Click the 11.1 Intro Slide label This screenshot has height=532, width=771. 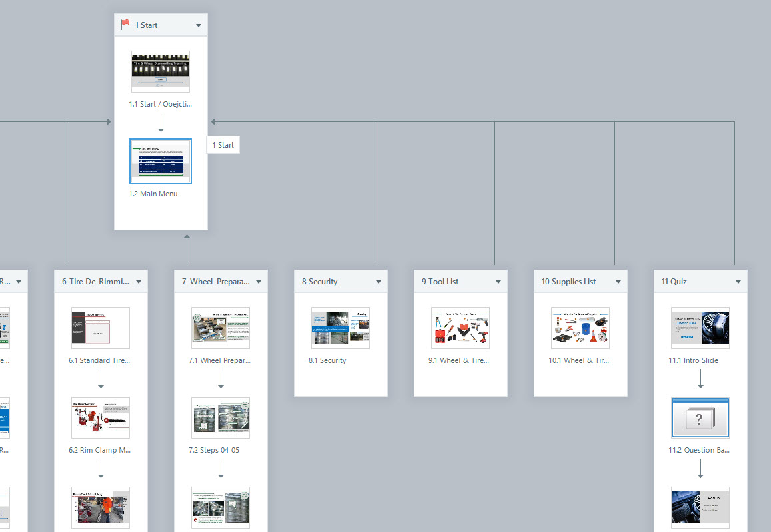point(693,360)
